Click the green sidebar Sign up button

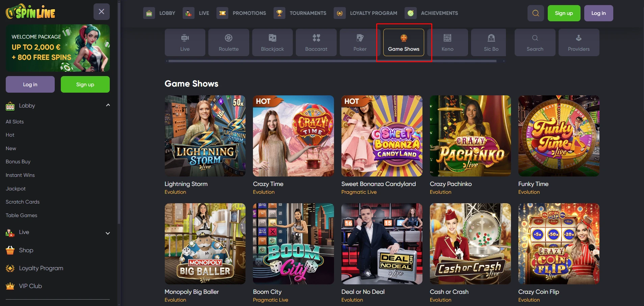pos(85,85)
